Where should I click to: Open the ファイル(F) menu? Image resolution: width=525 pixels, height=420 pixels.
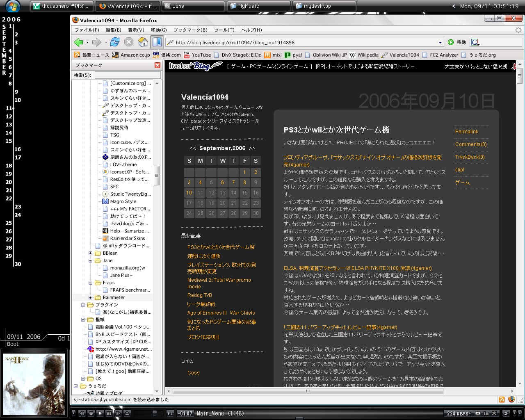pos(87,30)
